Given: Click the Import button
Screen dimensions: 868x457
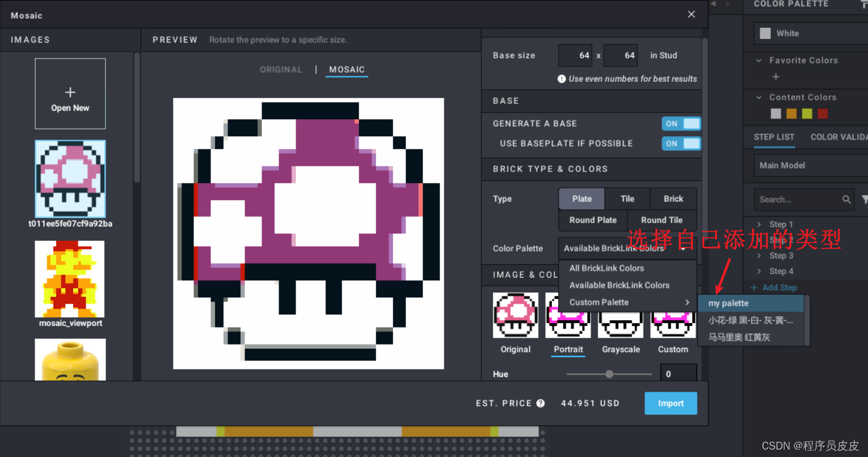Looking at the screenshot, I should 671,403.
